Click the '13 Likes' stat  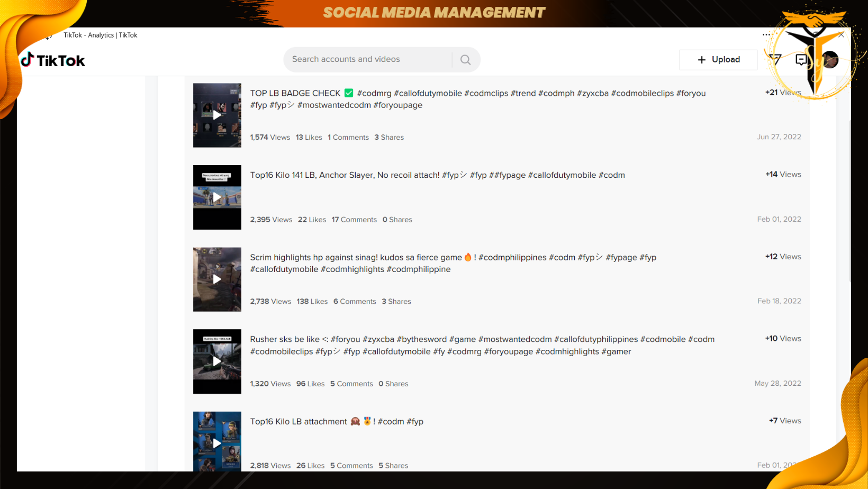pyautogui.click(x=309, y=138)
